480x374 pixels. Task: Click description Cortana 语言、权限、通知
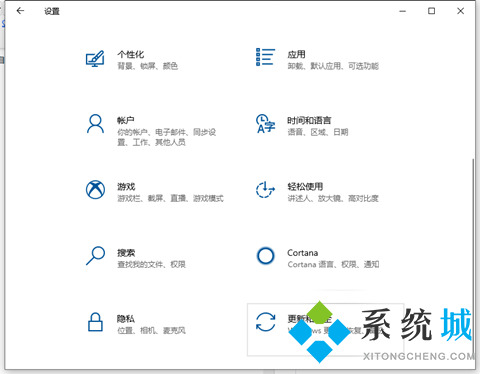333,264
